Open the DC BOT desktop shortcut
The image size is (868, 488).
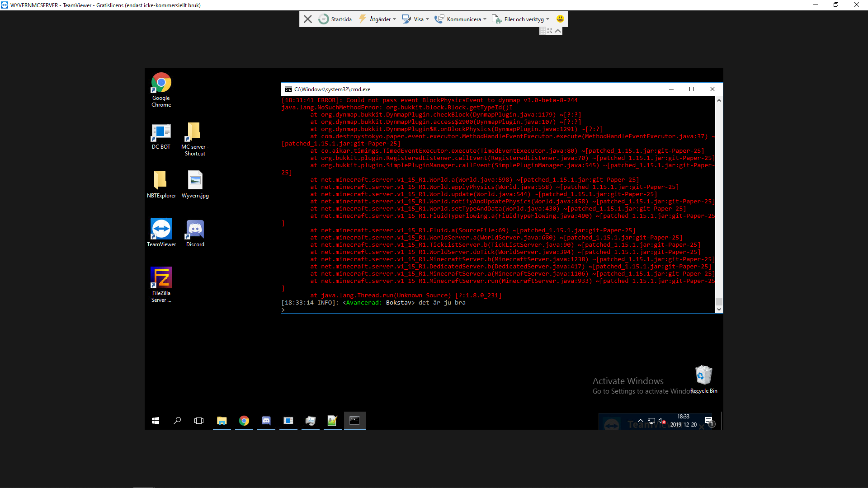point(161,136)
